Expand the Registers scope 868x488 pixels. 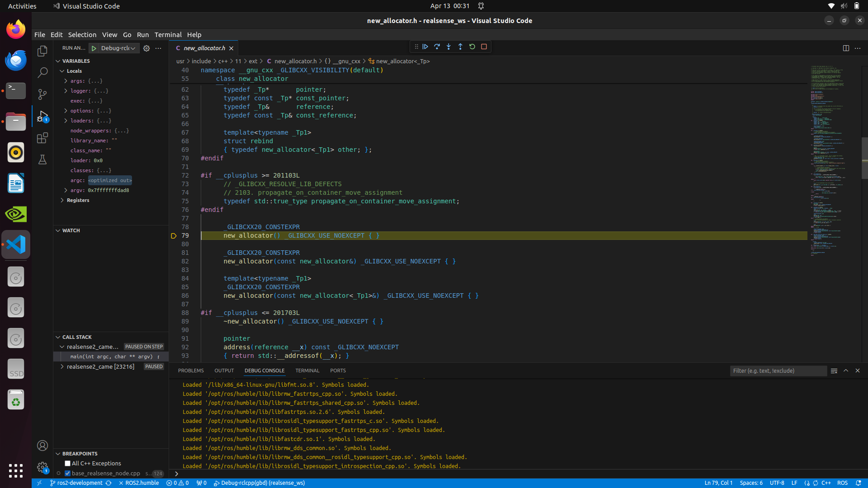click(x=62, y=200)
